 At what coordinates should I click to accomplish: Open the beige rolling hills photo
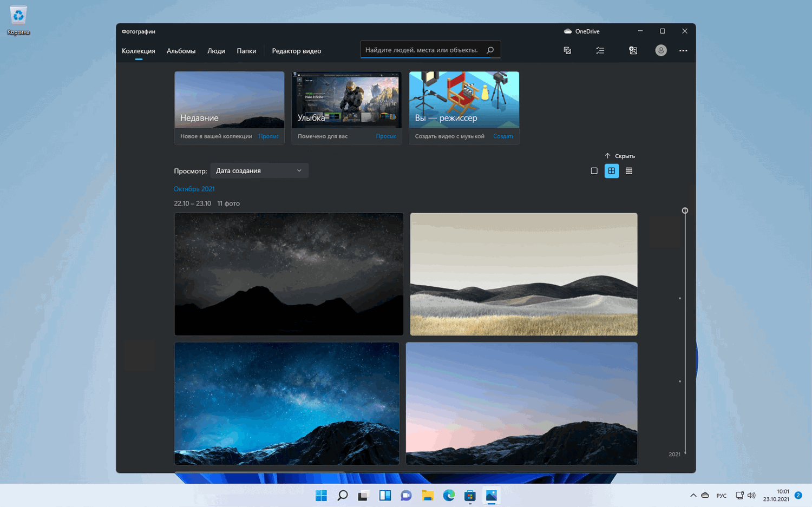524,274
